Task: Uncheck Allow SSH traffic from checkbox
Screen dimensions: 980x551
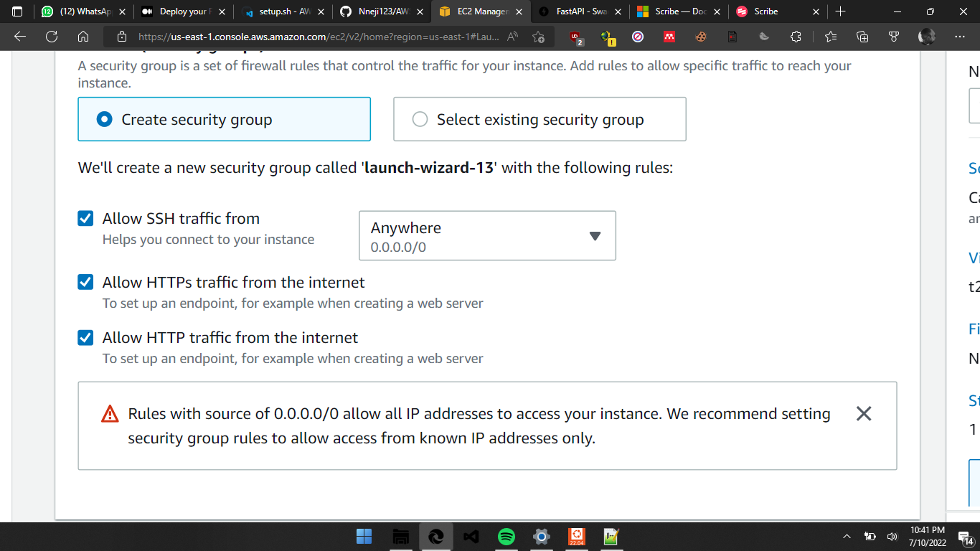Action: [85, 218]
